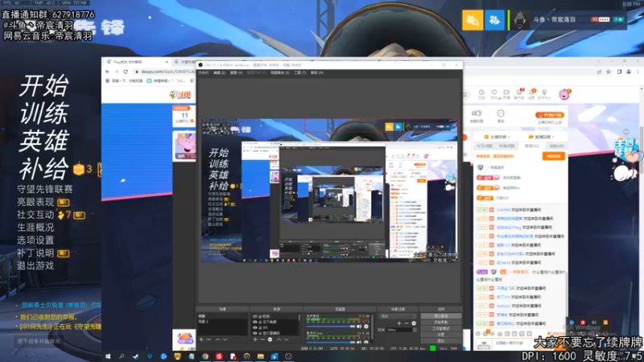The width and height of the screenshot is (644, 362).
Task: Open scene transition properties gear
Action: pyautogui.click(x=414, y=323)
